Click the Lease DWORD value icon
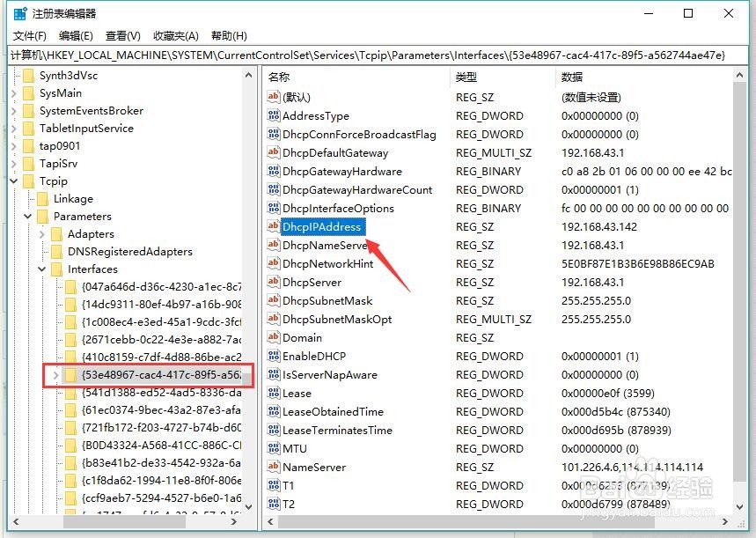 274,393
